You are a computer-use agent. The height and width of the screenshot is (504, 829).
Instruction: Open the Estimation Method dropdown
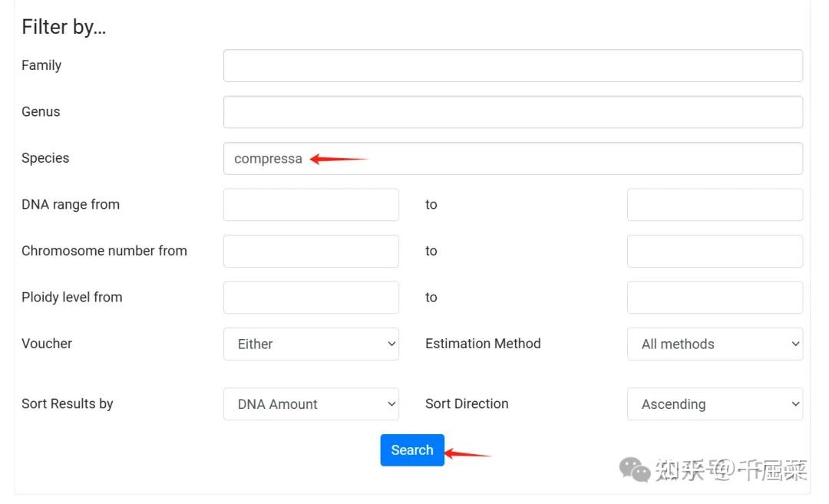coord(715,344)
